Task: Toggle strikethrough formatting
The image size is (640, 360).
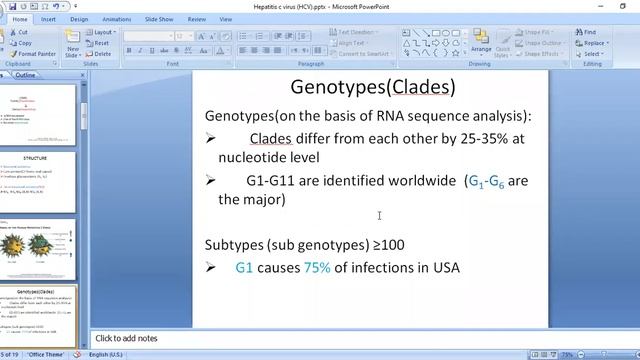Action: [x=164, y=51]
